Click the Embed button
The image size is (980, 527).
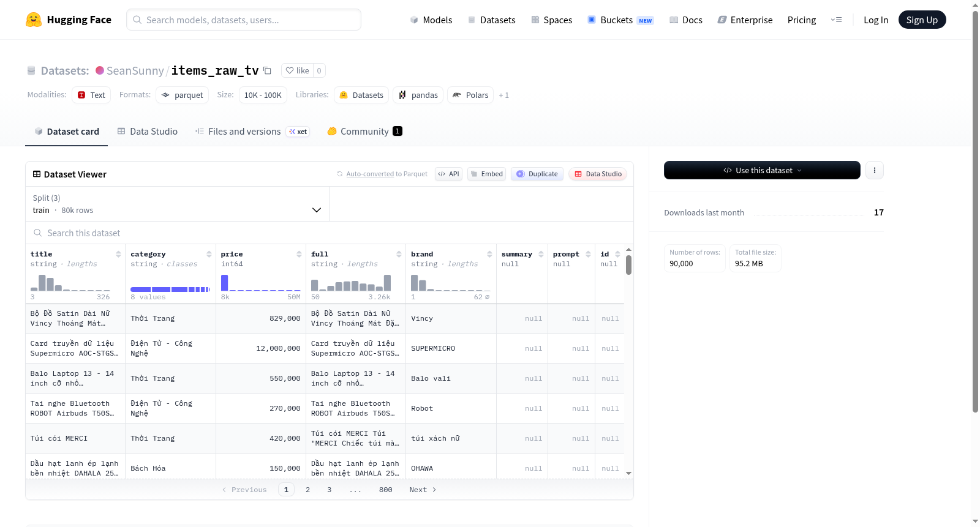(x=487, y=174)
